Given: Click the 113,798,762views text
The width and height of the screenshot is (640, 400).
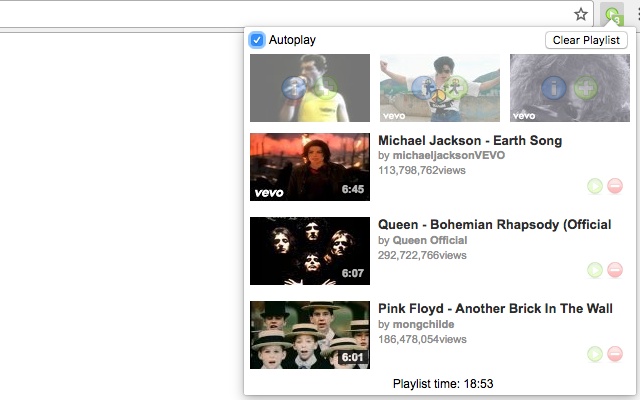Looking at the screenshot, I should 422,170.
